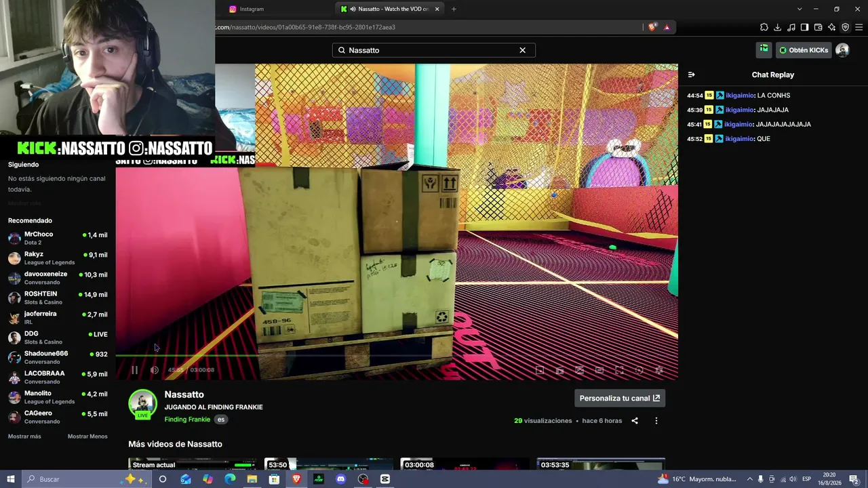Pause the VOD playback

[x=134, y=370]
